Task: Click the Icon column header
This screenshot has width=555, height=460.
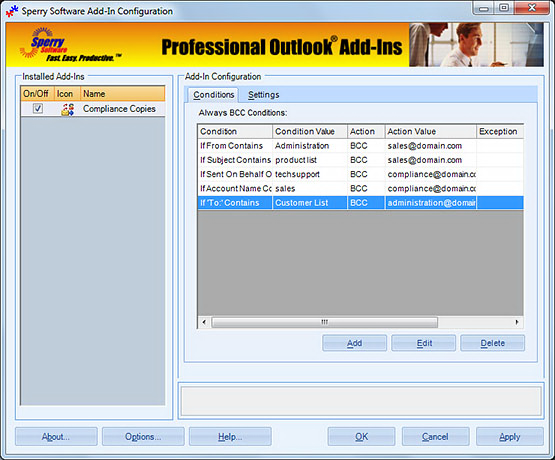Action: (x=67, y=94)
